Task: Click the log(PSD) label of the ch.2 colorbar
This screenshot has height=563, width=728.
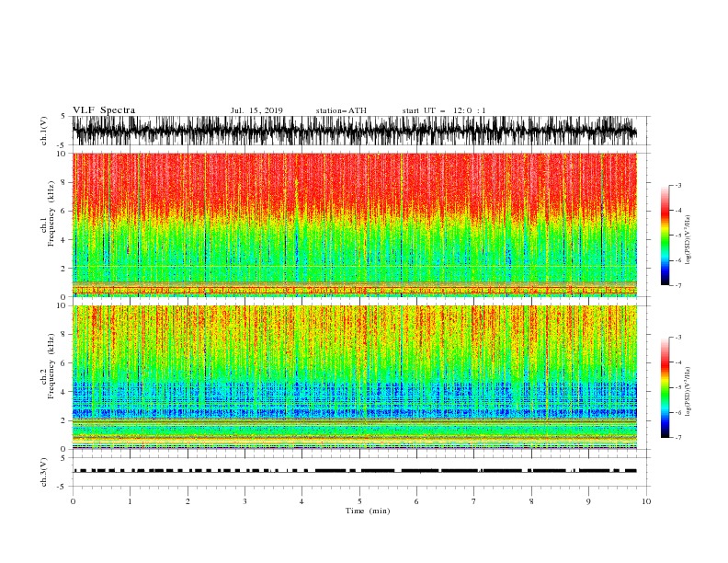Action: tap(688, 391)
